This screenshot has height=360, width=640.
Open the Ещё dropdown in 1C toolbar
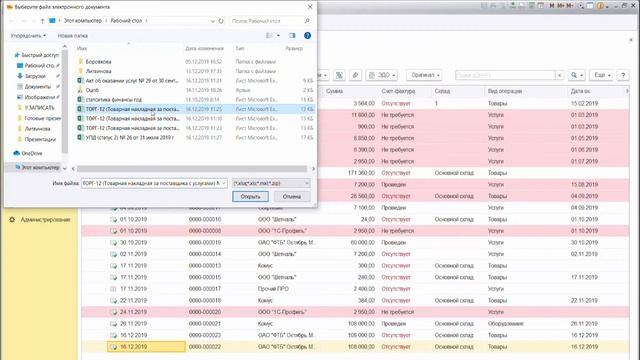(601, 75)
